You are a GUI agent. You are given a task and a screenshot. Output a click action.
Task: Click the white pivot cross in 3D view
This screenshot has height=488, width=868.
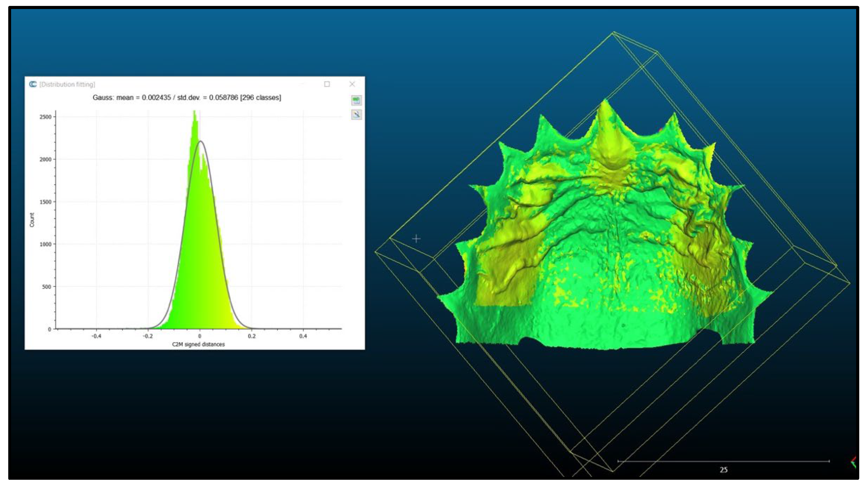click(x=416, y=239)
